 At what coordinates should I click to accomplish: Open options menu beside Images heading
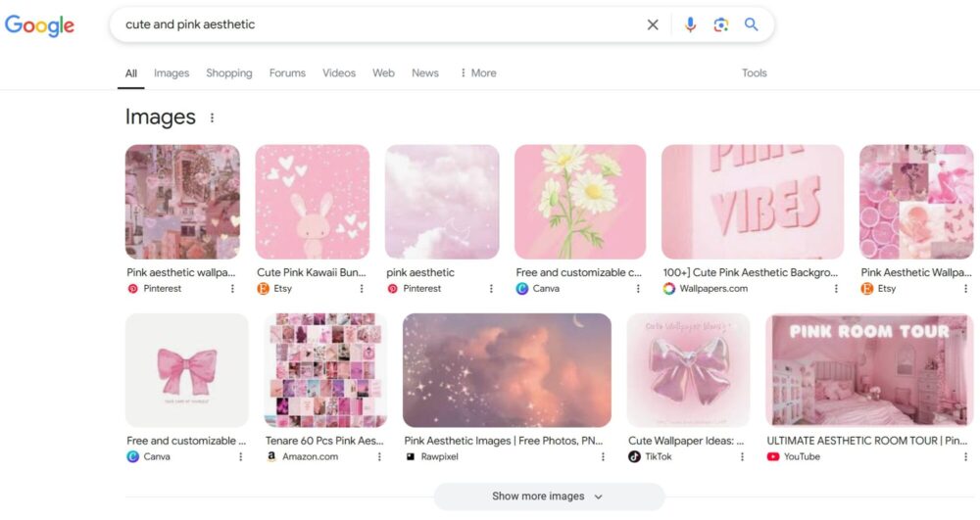(x=212, y=118)
